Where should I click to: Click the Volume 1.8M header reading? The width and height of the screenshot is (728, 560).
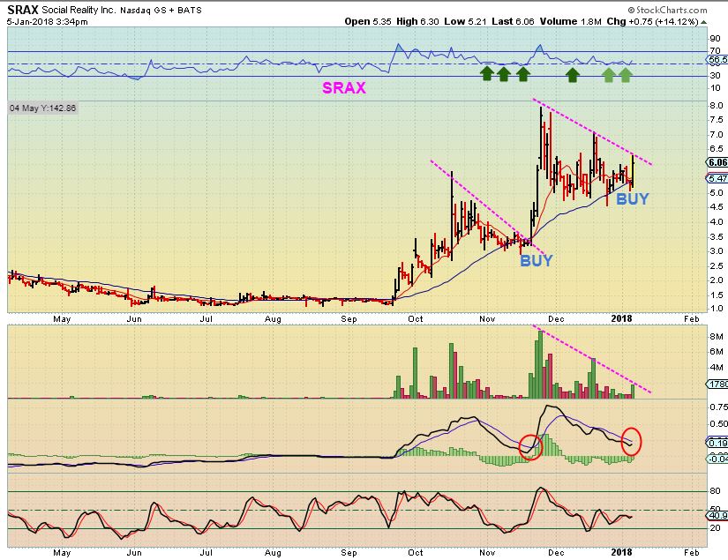coord(571,21)
